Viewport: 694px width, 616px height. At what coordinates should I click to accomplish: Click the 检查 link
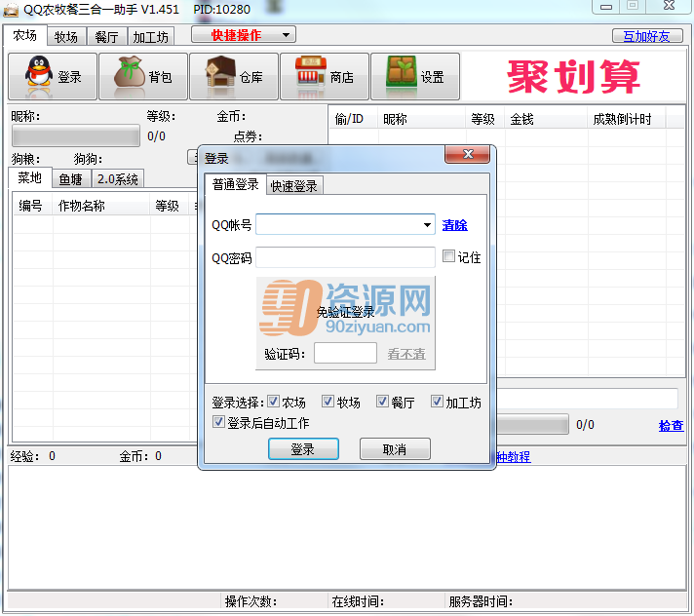[671, 425]
